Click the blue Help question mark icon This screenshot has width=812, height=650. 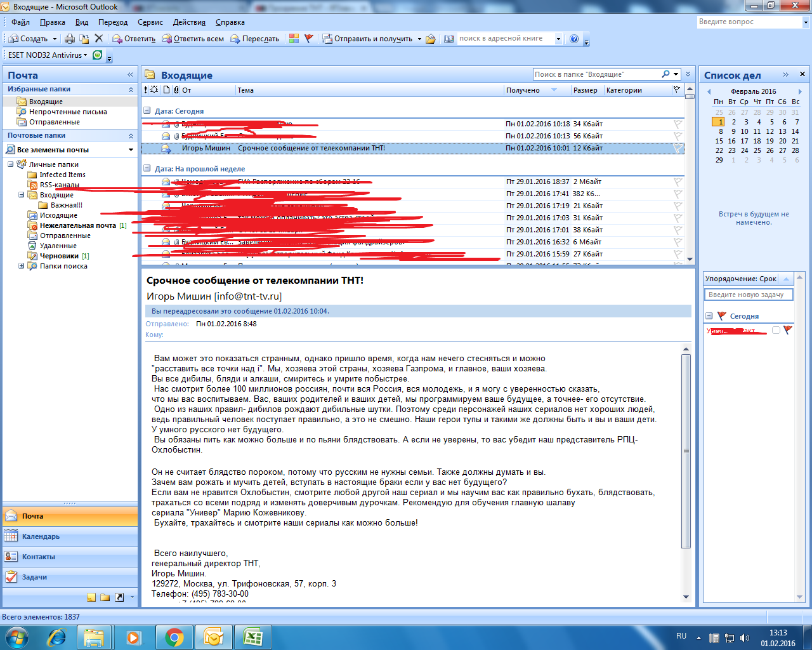pyautogui.click(x=574, y=39)
